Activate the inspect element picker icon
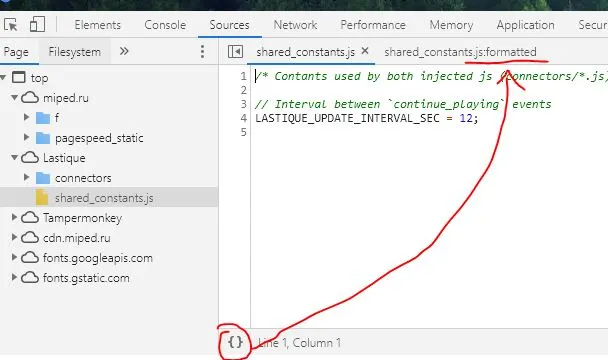Viewport: 608px width, 360px height. [10, 25]
